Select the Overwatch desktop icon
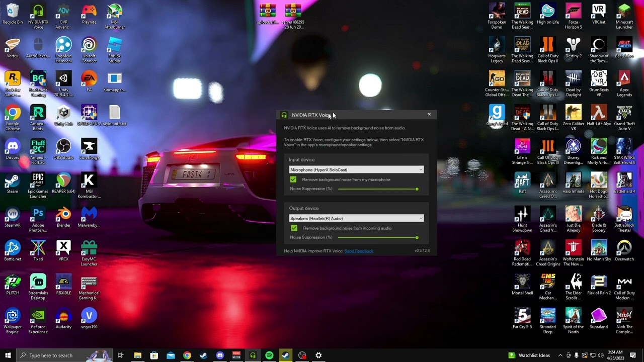 624,251
